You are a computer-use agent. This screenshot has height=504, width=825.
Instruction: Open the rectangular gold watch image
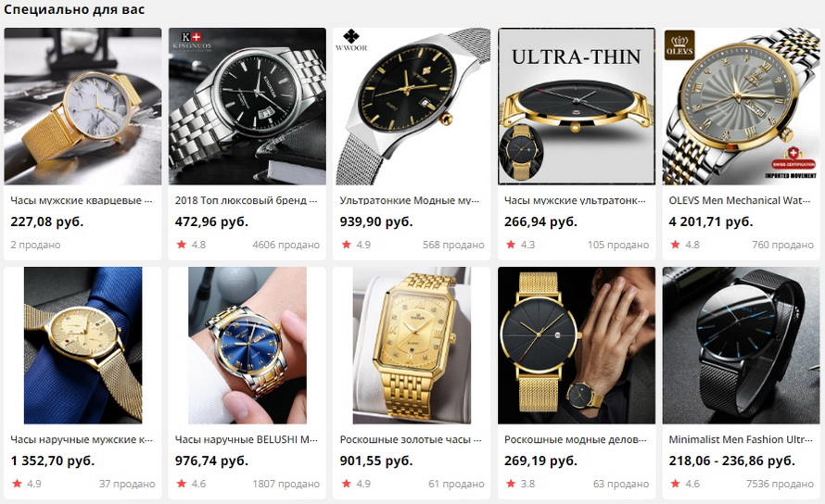click(x=412, y=346)
